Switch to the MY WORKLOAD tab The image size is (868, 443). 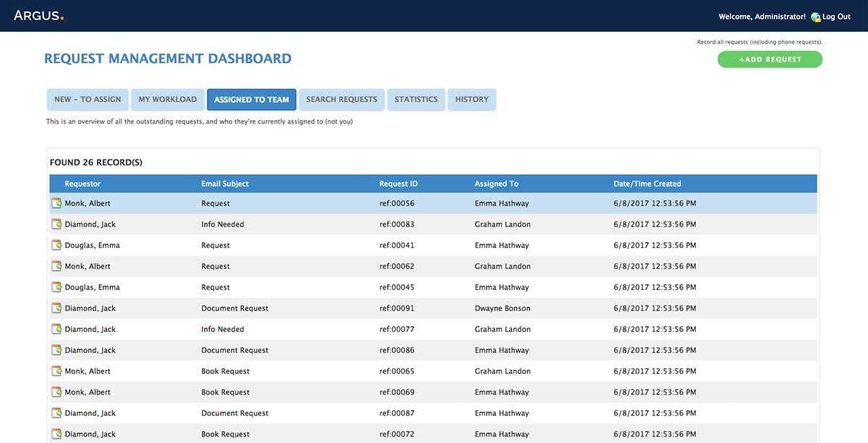pyautogui.click(x=167, y=99)
